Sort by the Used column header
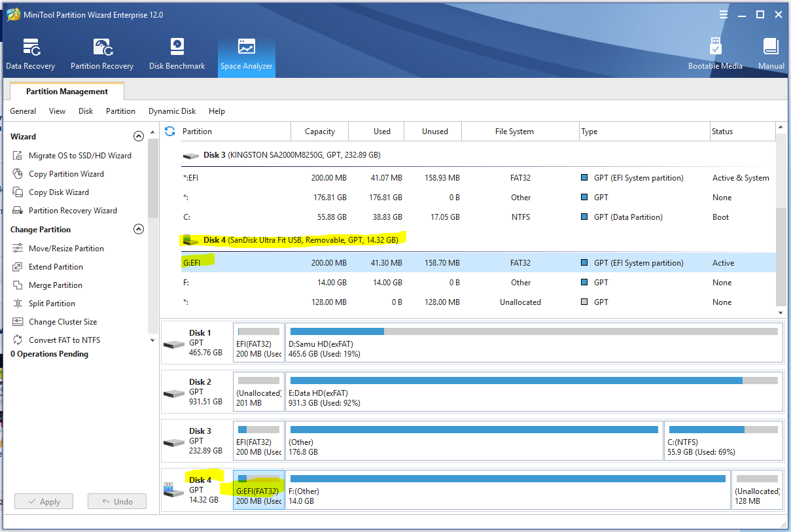The width and height of the screenshot is (791, 532). [x=376, y=132]
